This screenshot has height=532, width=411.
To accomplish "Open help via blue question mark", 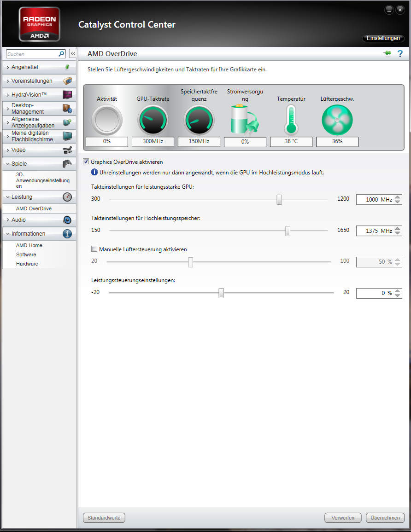I will tap(400, 53).
